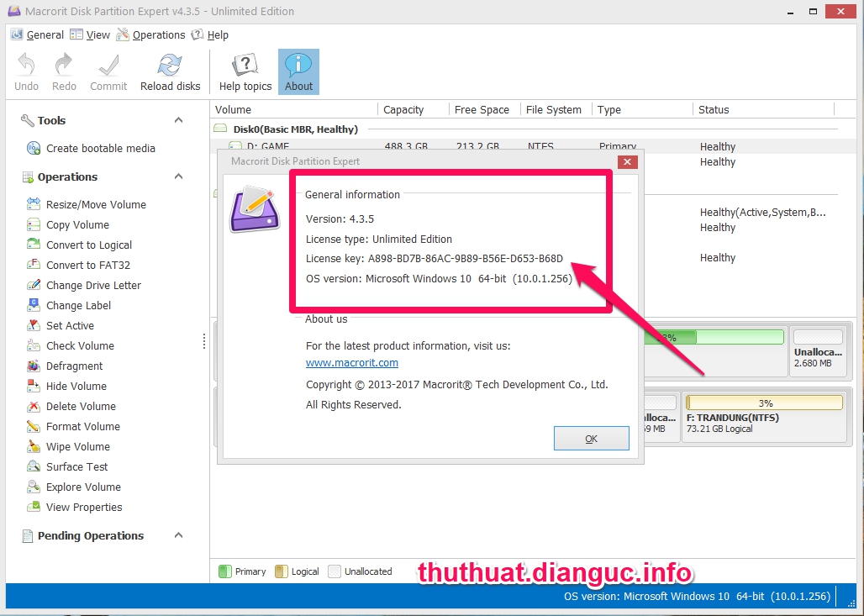Click the Copy Volume icon
The height and width of the screenshot is (616, 864).
pyautogui.click(x=34, y=224)
